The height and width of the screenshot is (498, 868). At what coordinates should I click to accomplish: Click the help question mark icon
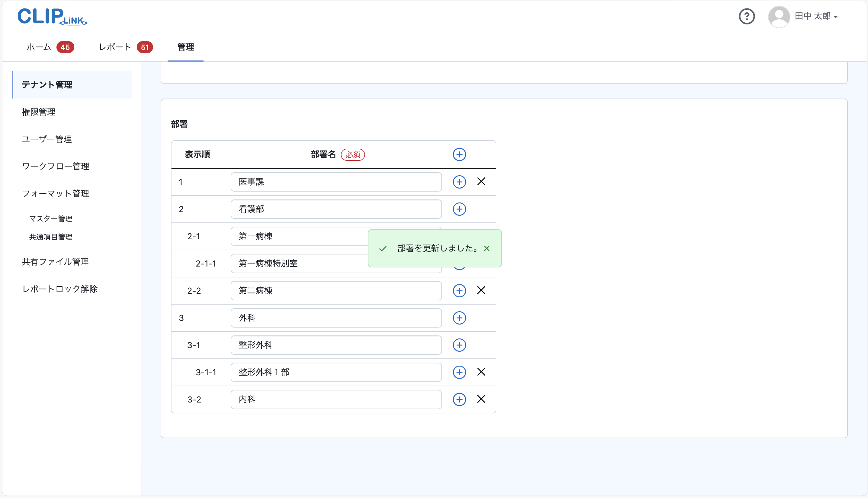746,16
